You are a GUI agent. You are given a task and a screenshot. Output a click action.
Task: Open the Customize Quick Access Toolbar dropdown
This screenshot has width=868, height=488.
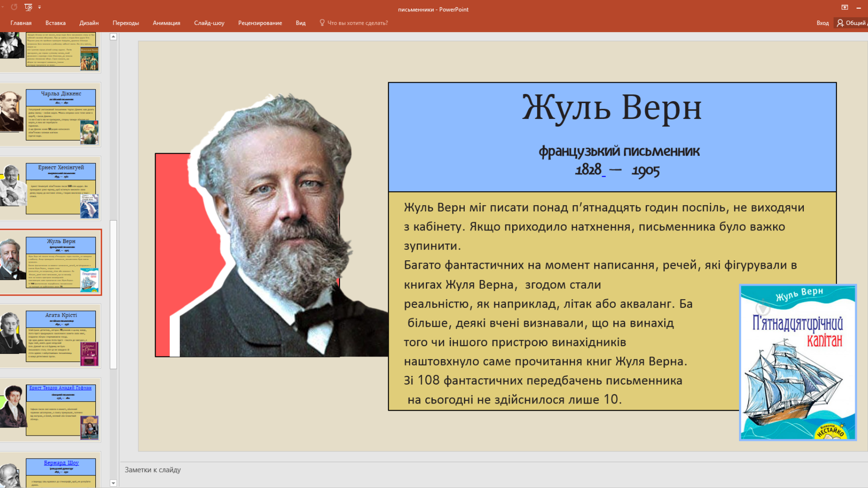(x=40, y=7)
